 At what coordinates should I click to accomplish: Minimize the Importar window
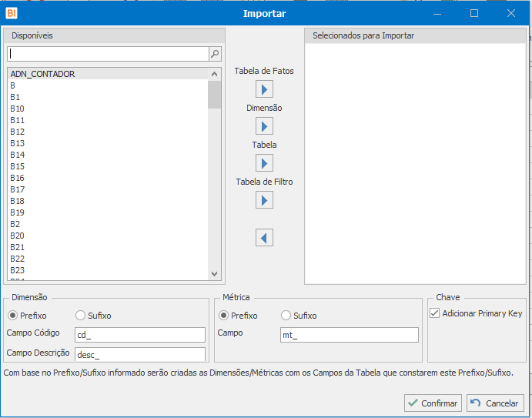click(437, 14)
